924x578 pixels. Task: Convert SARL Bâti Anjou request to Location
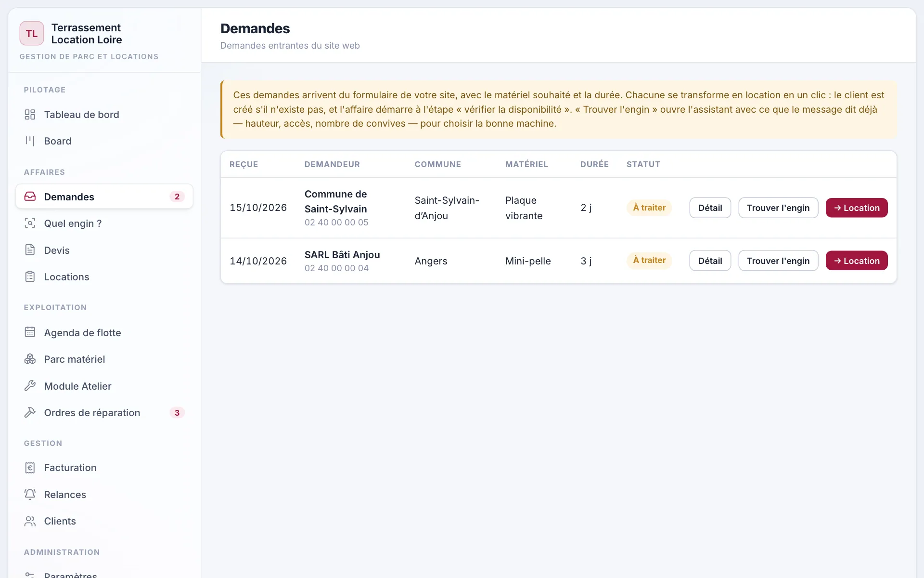[857, 261]
